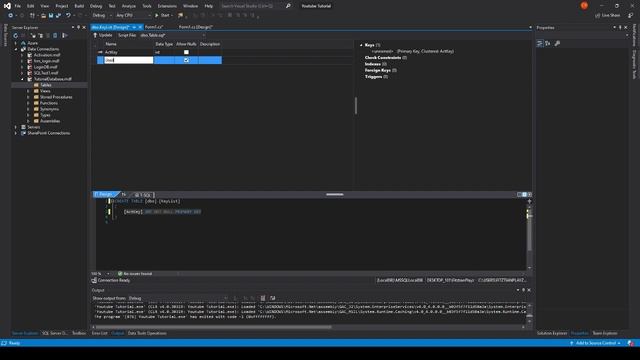Click the Update button in table designer

coord(103,35)
